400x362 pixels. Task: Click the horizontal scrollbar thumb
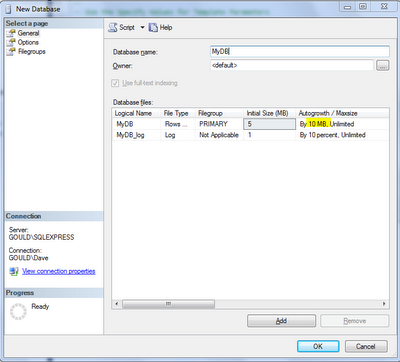tap(168, 304)
